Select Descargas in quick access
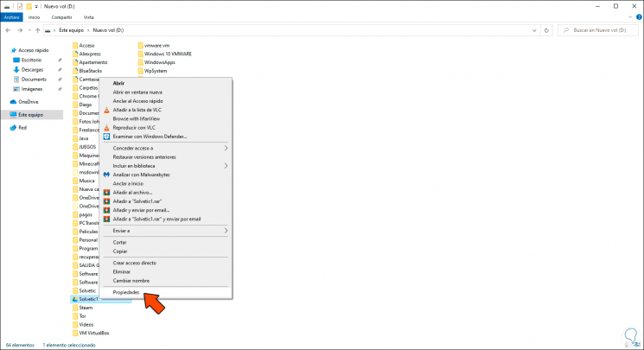 32,70
